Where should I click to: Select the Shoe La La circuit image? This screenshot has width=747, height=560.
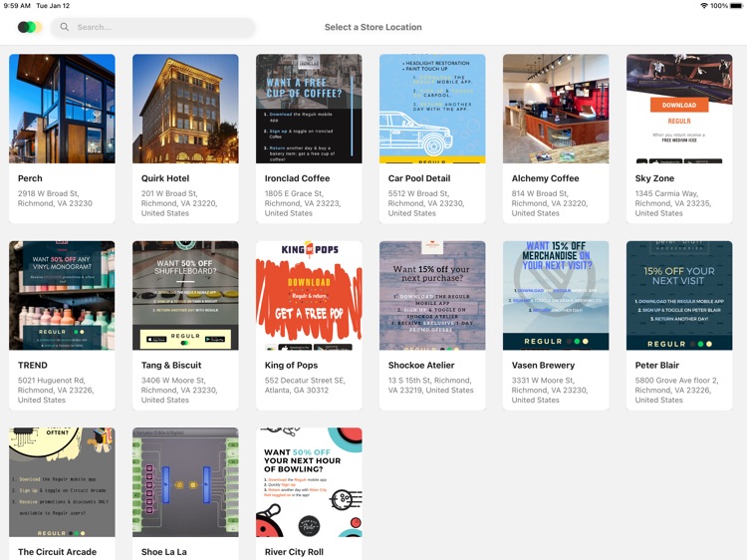185,482
